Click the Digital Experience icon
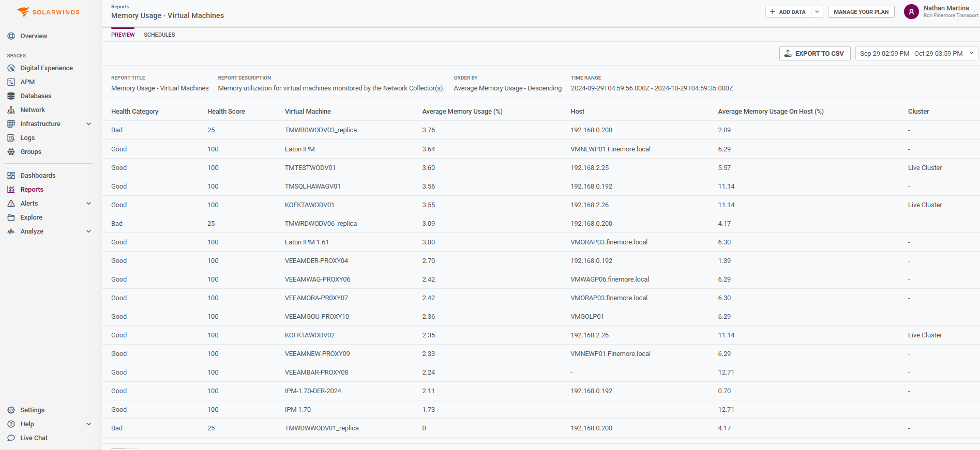980x450 pixels. pos(11,68)
